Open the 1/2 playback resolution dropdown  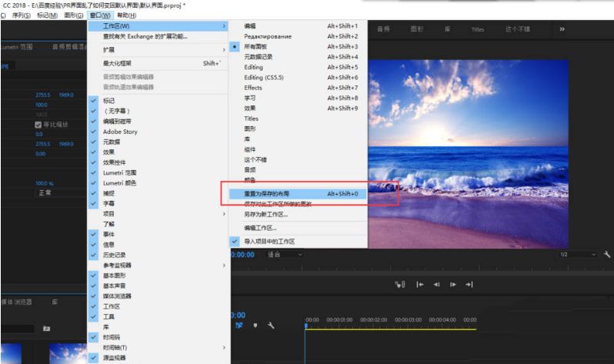[577, 255]
